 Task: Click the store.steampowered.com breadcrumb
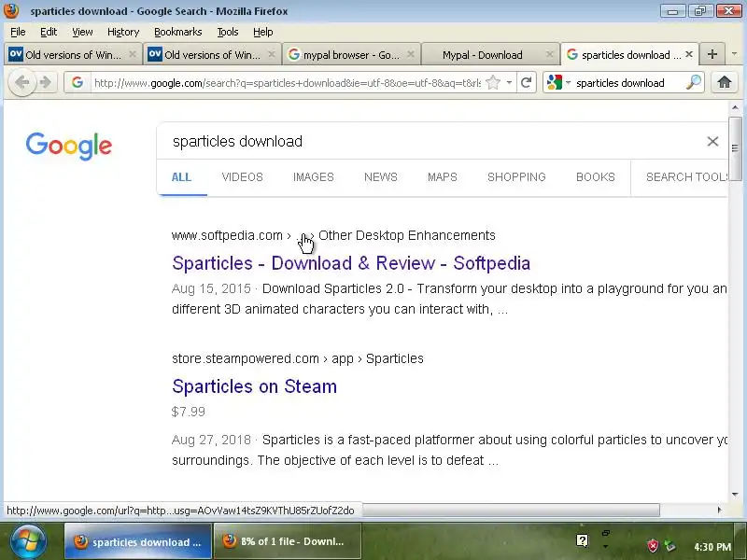[246, 358]
